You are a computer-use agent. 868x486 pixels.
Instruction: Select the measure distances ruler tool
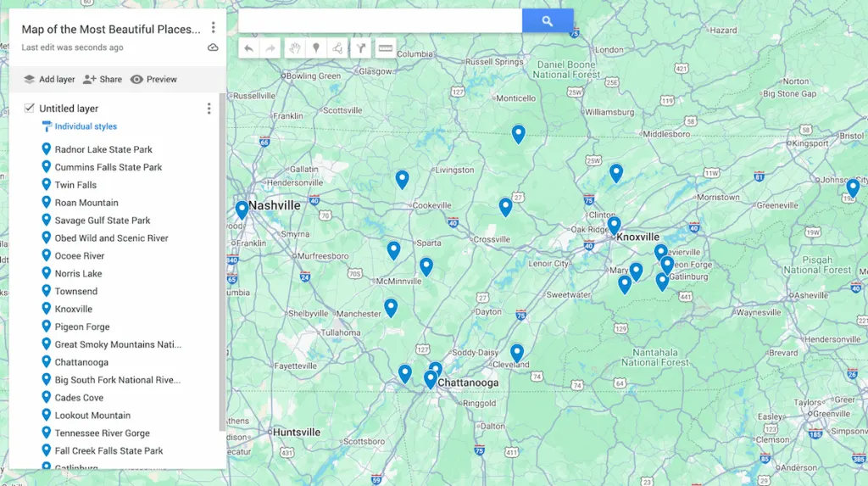pos(386,48)
